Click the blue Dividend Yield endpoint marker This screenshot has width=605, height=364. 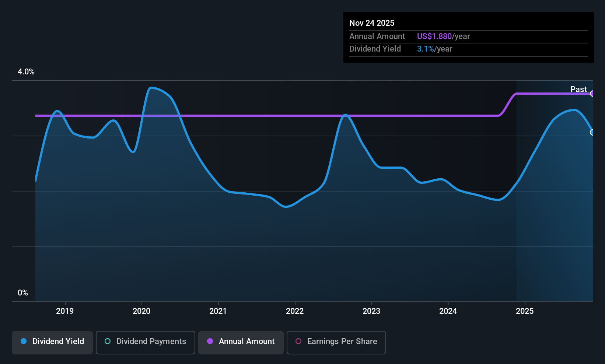(592, 132)
